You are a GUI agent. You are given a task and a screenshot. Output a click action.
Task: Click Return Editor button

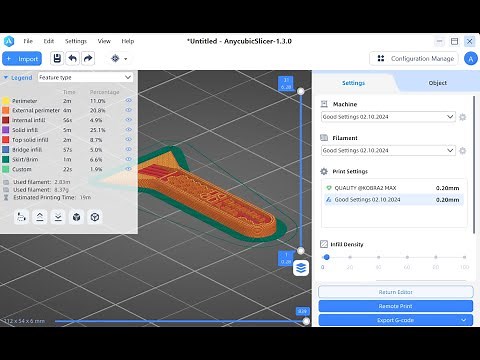[396, 292]
